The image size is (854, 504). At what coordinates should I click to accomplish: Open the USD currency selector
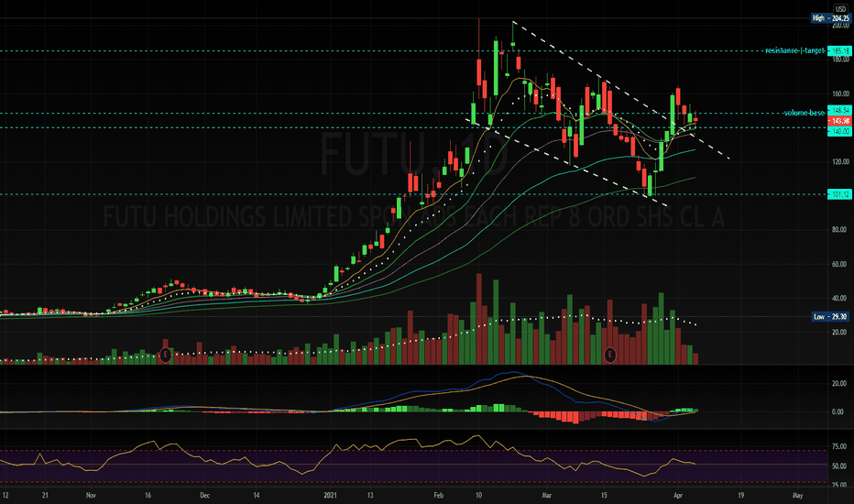(840, 9)
